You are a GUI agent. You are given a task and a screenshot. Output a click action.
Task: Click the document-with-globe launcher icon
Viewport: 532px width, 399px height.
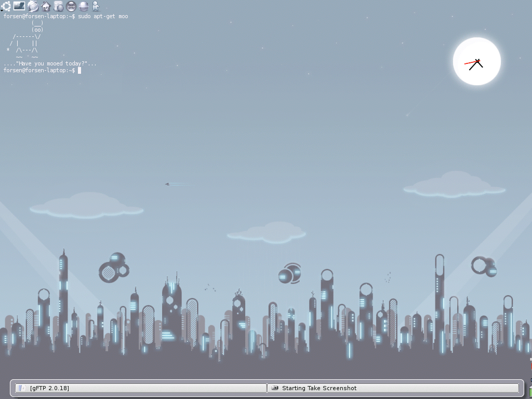[58, 6]
